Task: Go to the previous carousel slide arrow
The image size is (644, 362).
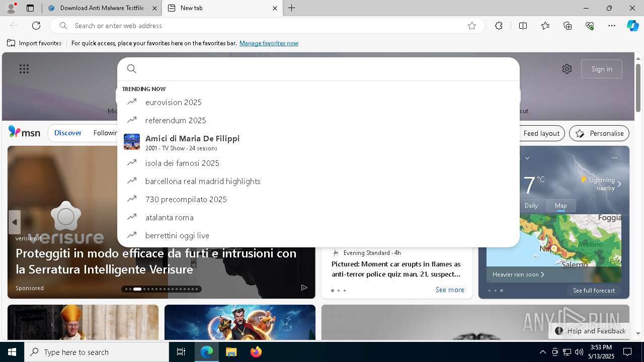Action: (15, 222)
